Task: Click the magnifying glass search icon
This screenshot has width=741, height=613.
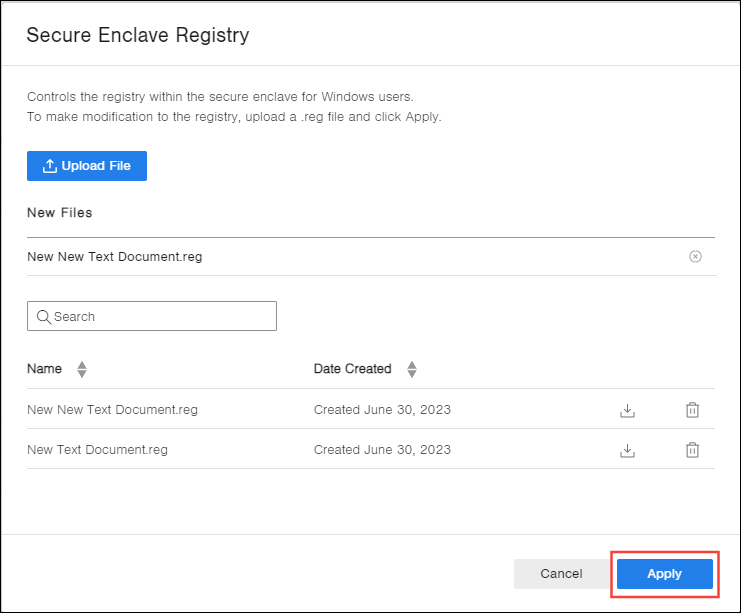Action: pyautogui.click(x=43, y=317)
